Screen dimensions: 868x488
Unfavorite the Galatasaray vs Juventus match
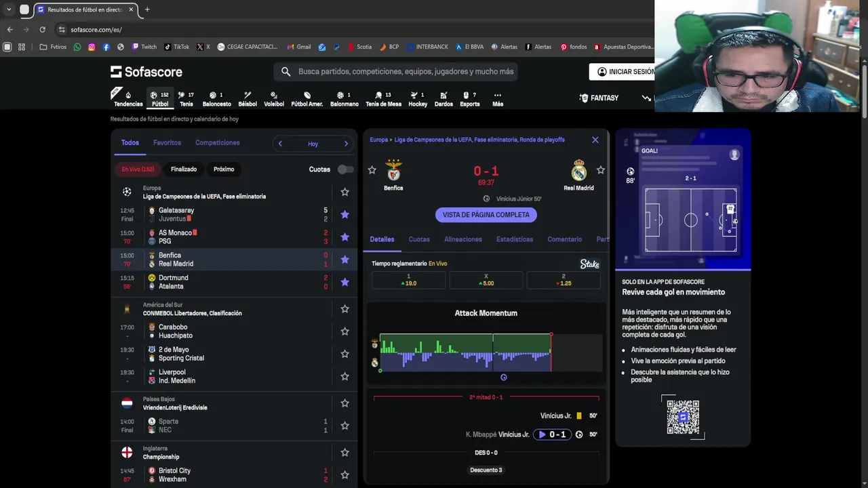344,215
